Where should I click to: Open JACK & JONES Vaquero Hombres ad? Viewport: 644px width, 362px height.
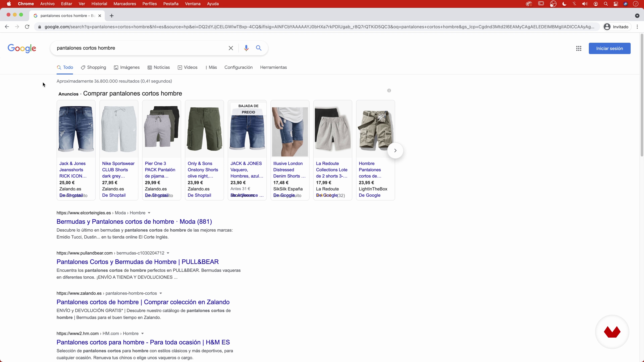[247, 170]
